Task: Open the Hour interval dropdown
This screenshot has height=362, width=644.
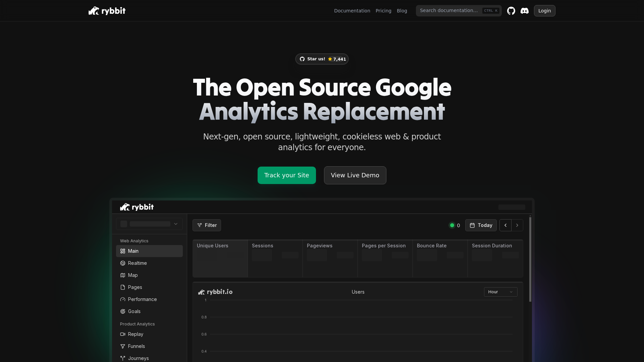Action: (x=500, y=292)
